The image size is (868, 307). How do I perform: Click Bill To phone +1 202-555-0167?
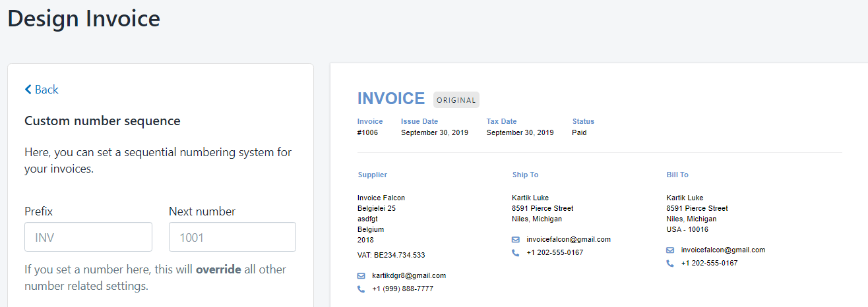(x=709, y=263)
